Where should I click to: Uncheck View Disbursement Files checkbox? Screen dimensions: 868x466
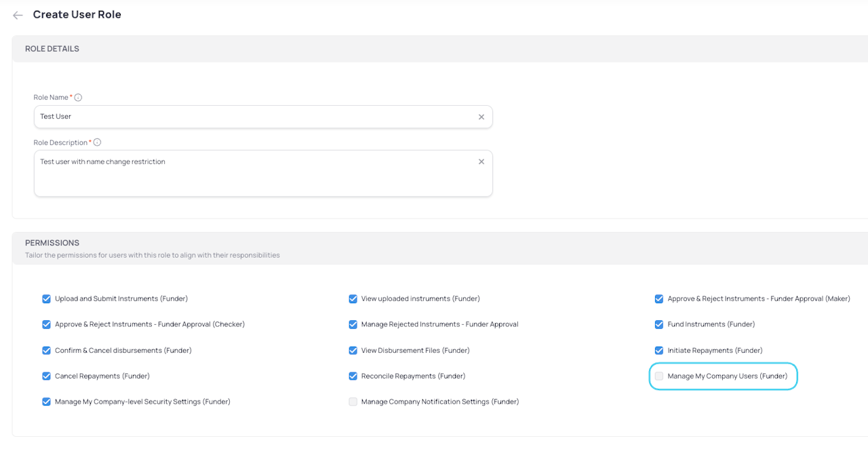click(x=353, y=350)
